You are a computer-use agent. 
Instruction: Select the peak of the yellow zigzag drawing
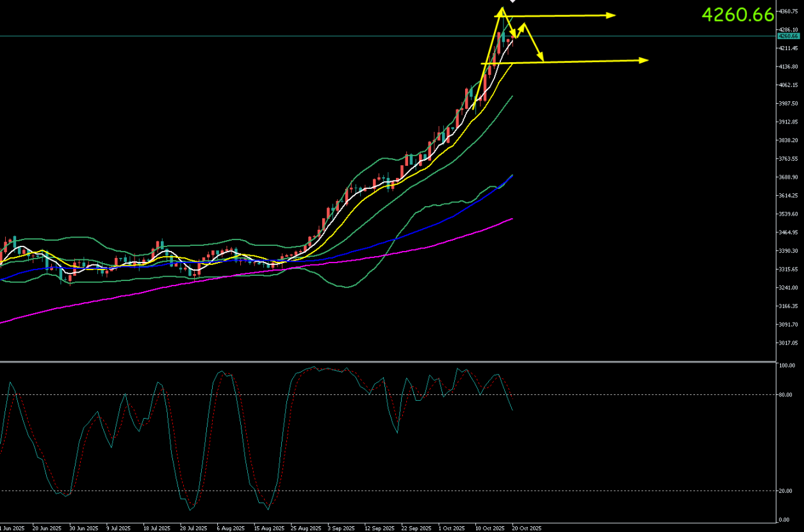click(502, 9)
